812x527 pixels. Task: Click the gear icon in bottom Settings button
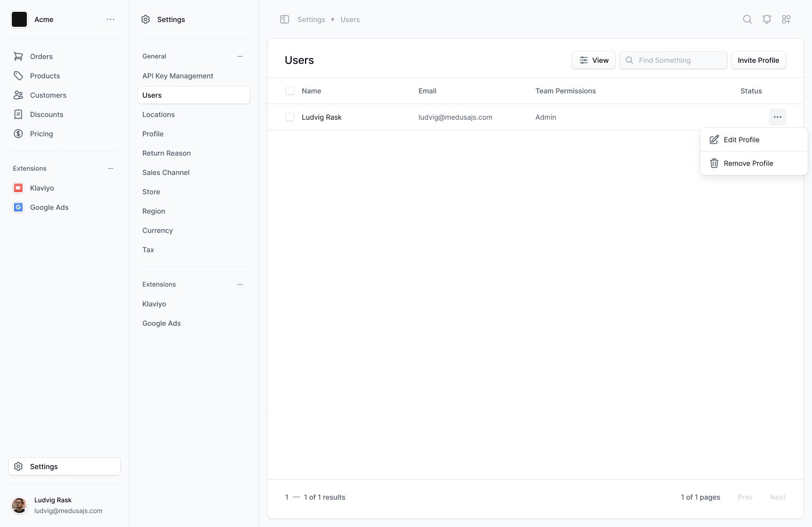tap(18, 466)
